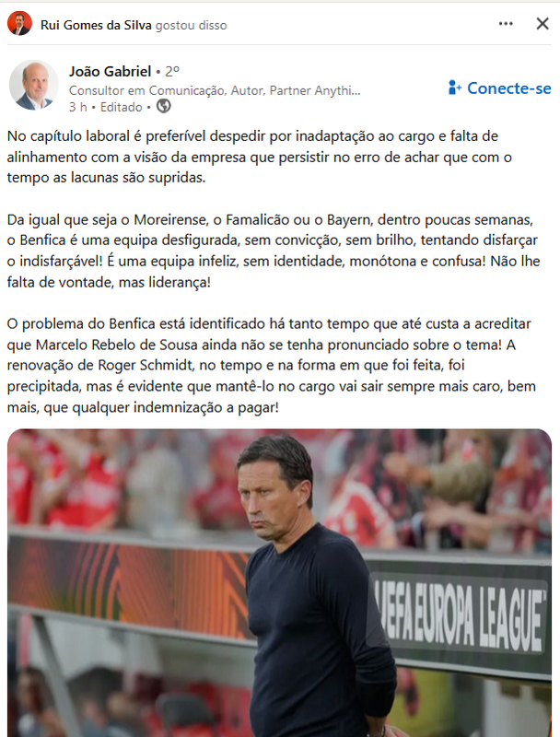
Task: Click the Conecte-se button
Action: (500, 88)
